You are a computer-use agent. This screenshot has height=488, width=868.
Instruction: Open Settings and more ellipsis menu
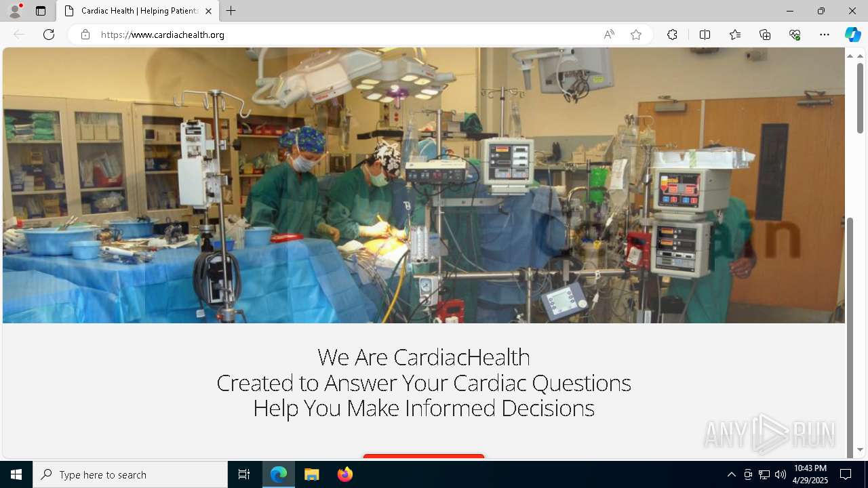click(x=825, y=35)
